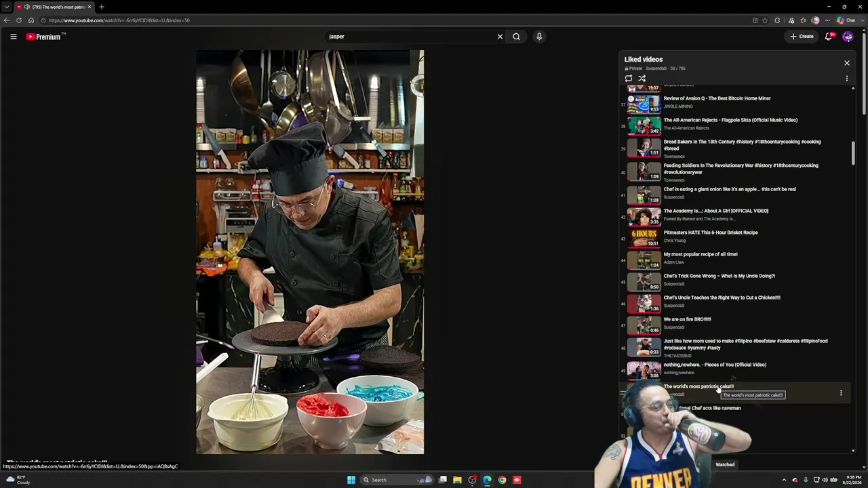Open the tab search dropdown
The width and height of the screenshot is (868, 488).
(x=7, y=7)
